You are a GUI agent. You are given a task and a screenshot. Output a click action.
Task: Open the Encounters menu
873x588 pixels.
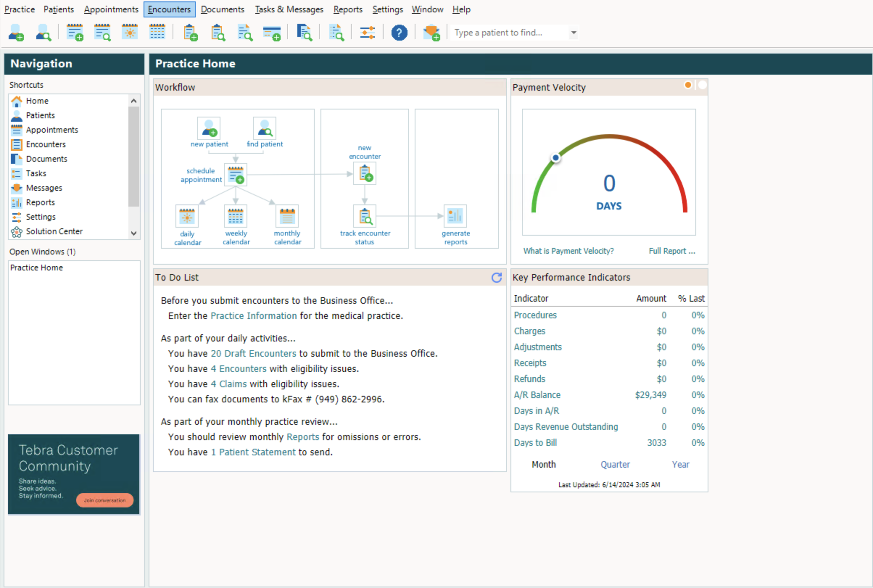point(169,9)
